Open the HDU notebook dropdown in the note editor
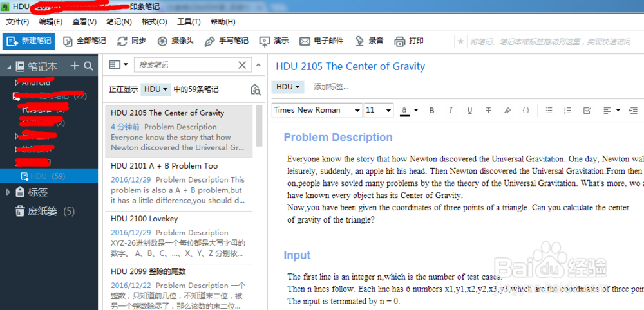This screenshot has height=310, width=644. point(287,87)
